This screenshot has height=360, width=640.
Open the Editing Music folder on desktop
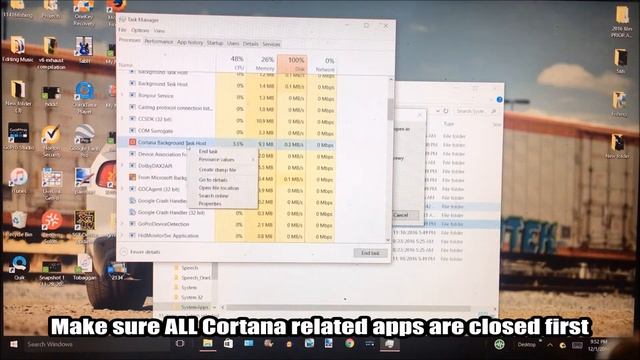18,49
